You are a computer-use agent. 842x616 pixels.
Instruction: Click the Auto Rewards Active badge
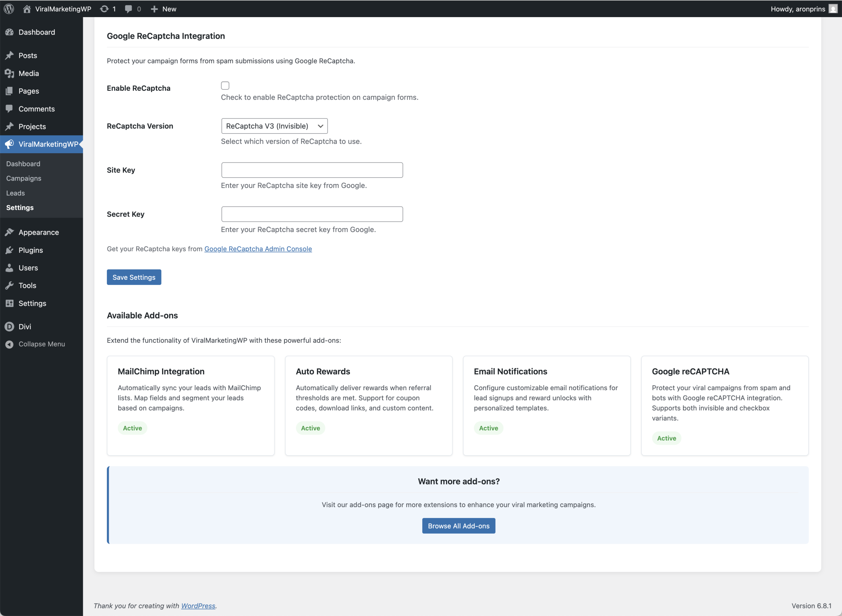point(310,428)
